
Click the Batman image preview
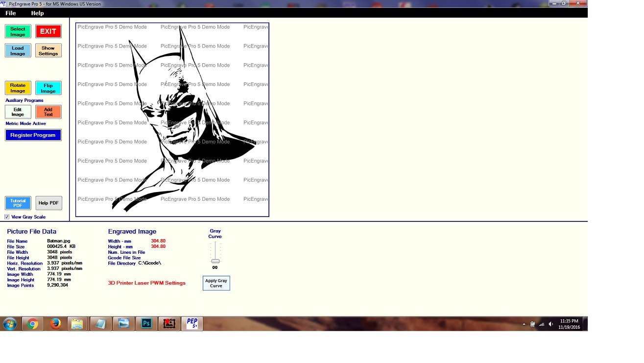(x=172, y=120)
